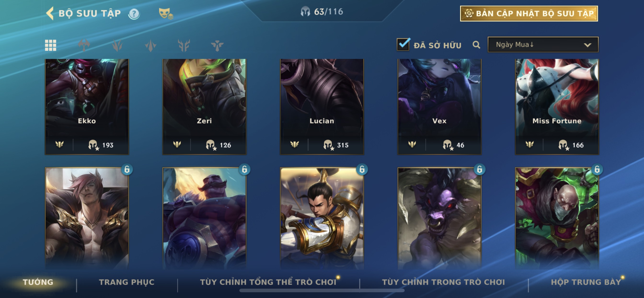Switch to the Trang Phục tab
This screenshot has height=298, width=644.
click(127, 282)
